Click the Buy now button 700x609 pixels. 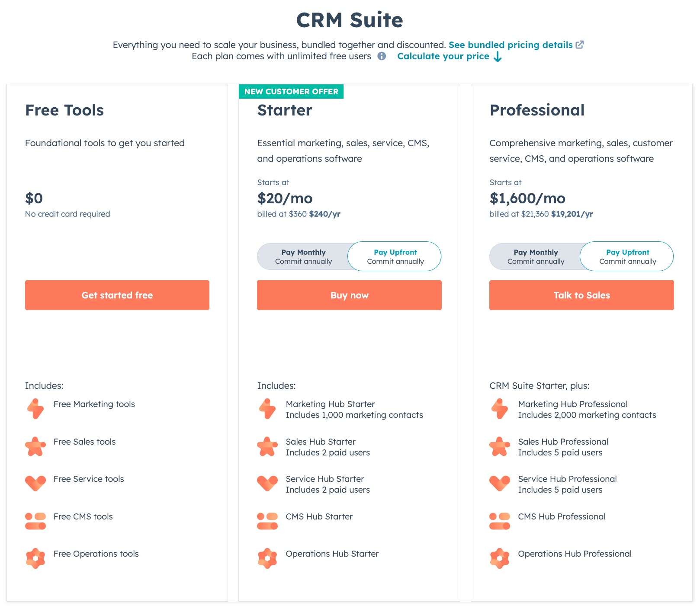click(349, 295)
